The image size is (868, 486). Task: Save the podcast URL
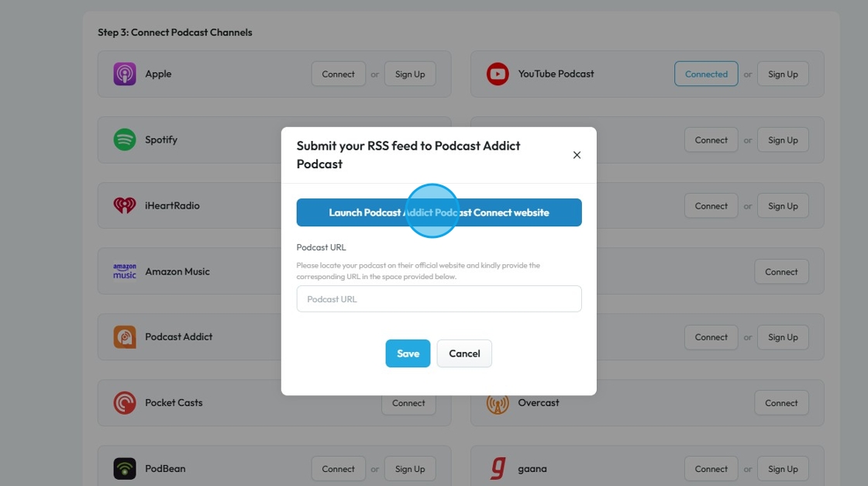[408, 353]
